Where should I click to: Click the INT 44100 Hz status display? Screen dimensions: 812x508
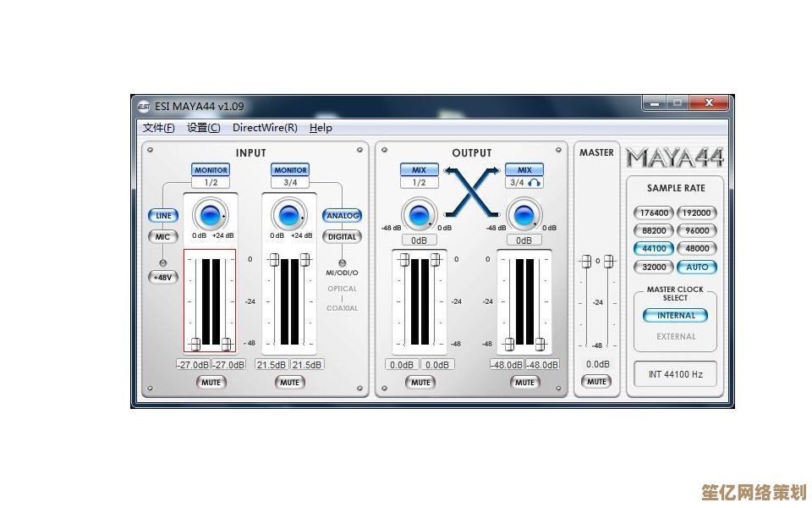675,374
